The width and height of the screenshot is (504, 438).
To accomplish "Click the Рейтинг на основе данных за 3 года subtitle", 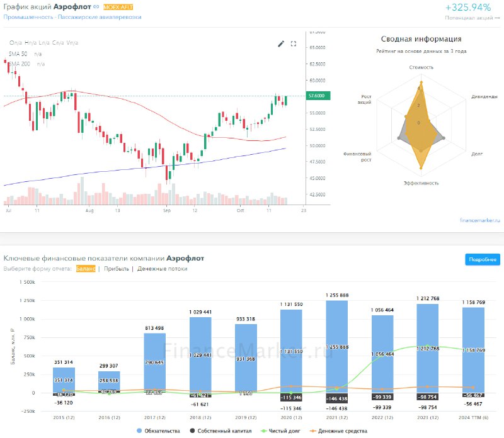I will (x=421, y=51).
